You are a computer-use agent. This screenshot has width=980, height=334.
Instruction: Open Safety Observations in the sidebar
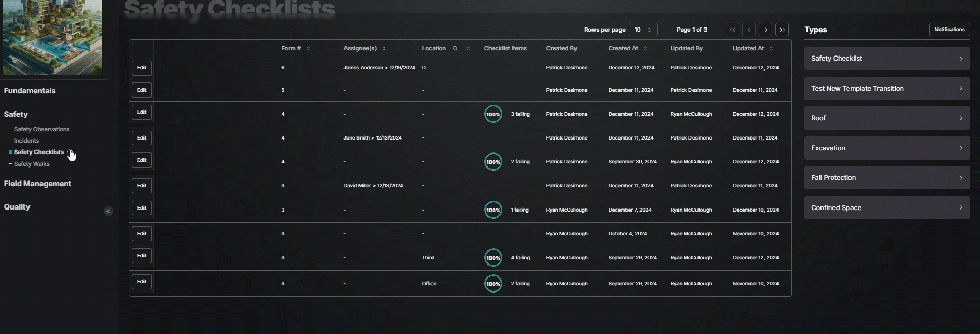[x=41, y=129]
